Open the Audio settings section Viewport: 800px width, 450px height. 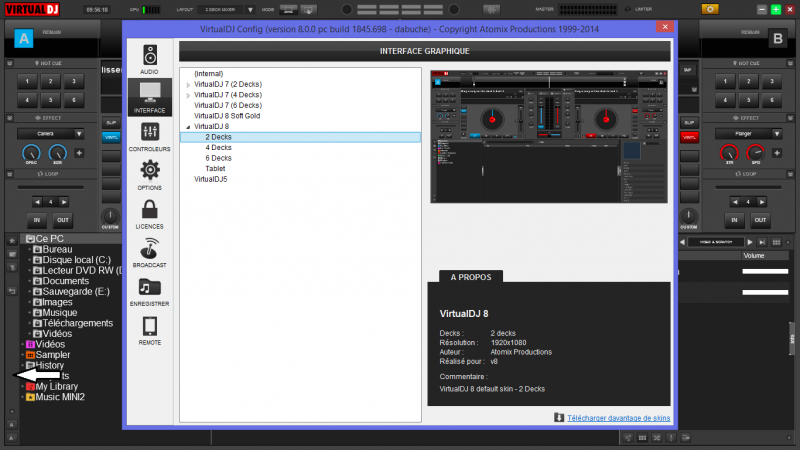click(149, 59)
